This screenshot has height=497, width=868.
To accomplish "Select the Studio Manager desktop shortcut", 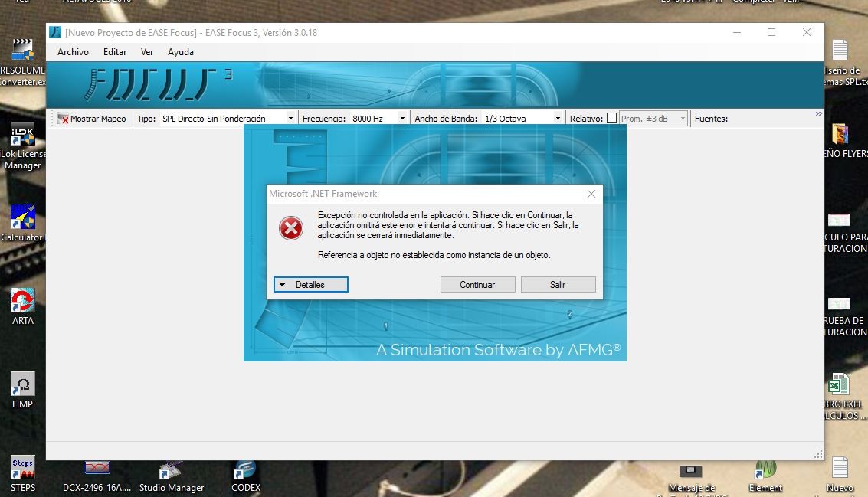I will click(x=172, y=477).
